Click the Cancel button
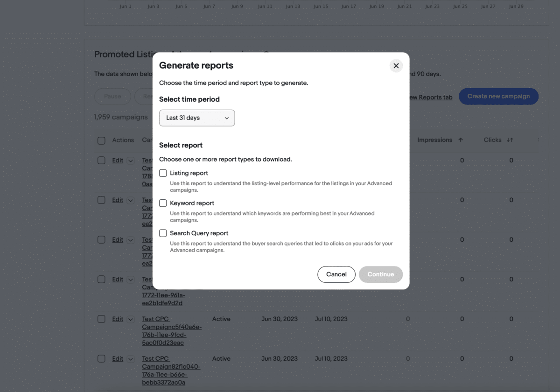Image resolution: width=560 pixels, height=392 pixels. (x=336, y=274)
